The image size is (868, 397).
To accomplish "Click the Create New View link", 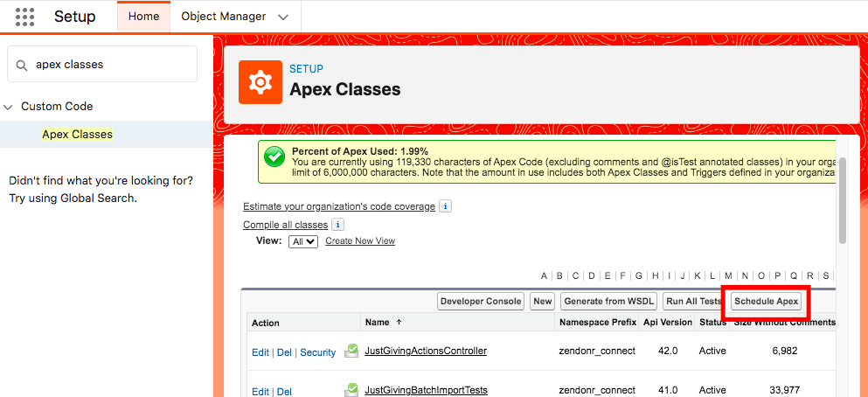I will click(x=360, y=240).
